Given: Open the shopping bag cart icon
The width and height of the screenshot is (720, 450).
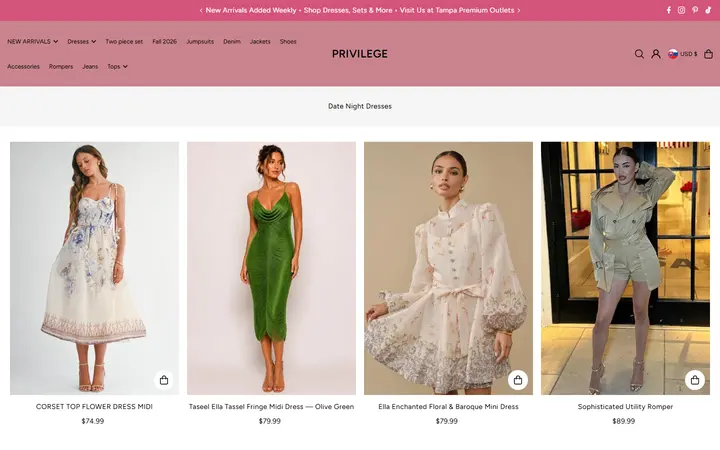Looking at the screenshot, I should 709,54.
